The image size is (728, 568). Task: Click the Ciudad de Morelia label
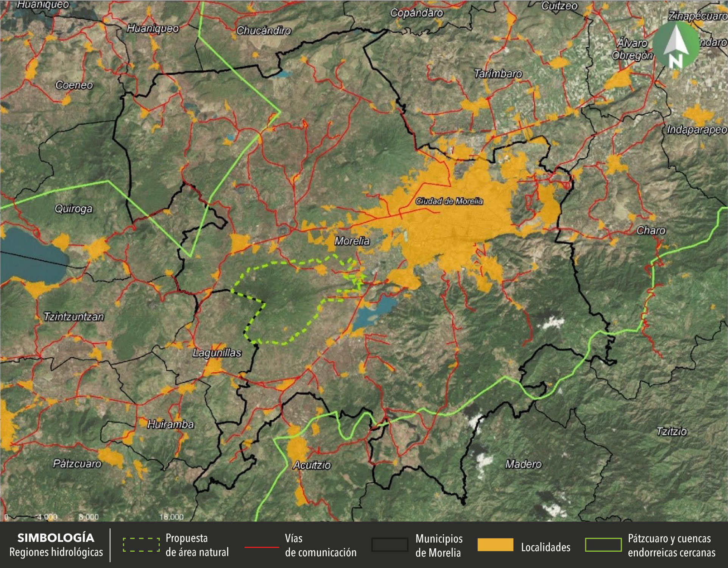449,201
